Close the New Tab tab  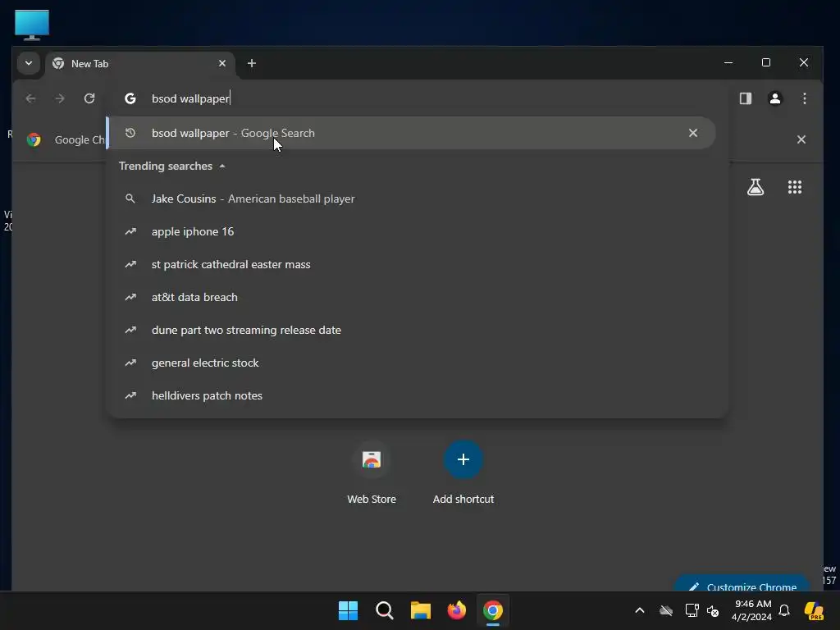click(222, 63)
